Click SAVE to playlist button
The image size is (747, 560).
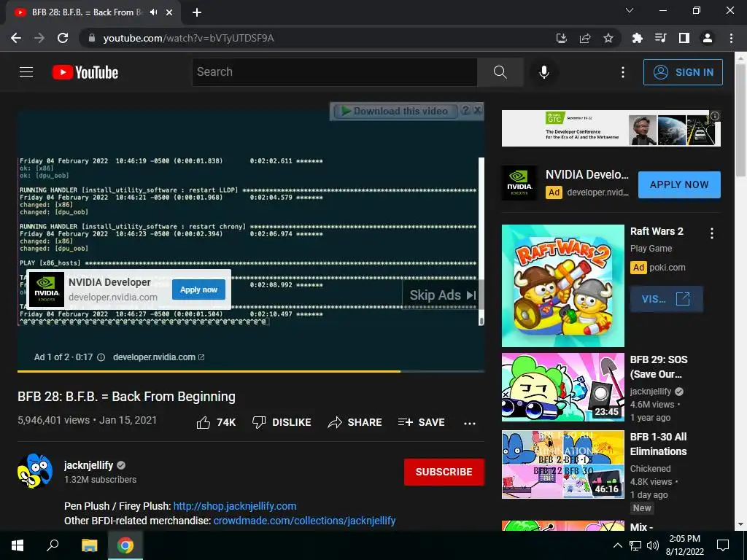pyautogui.click(x=422, y=422)
